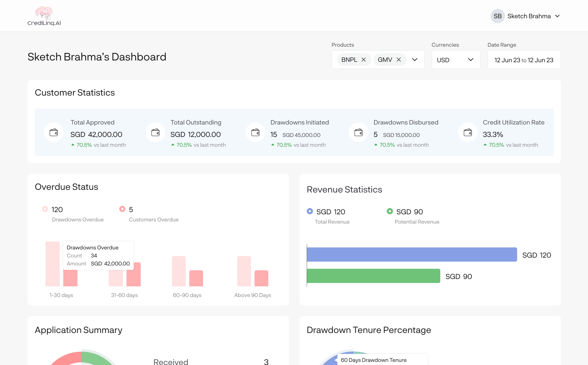Click the Credit Utilization Rate wallet icon
Image resolution: width=588 pixels, height=365 pixels.
468,132
